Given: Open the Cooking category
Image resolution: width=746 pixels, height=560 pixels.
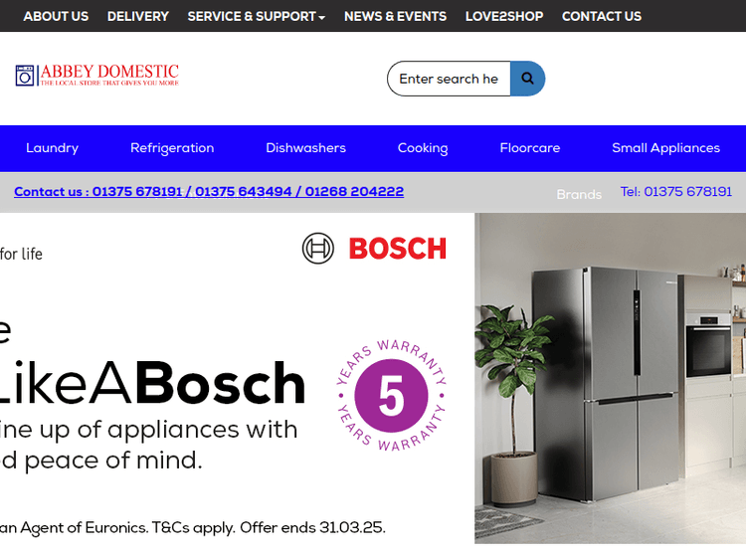Looking at the screenshot, I should point(423,148).
